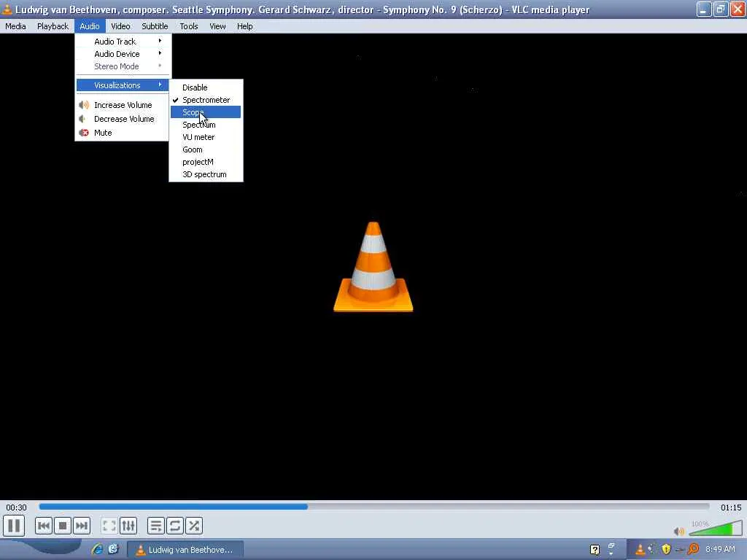747x560 pixels.
Task: Choose the projectM visualization
Action: [x=206, y=162]
